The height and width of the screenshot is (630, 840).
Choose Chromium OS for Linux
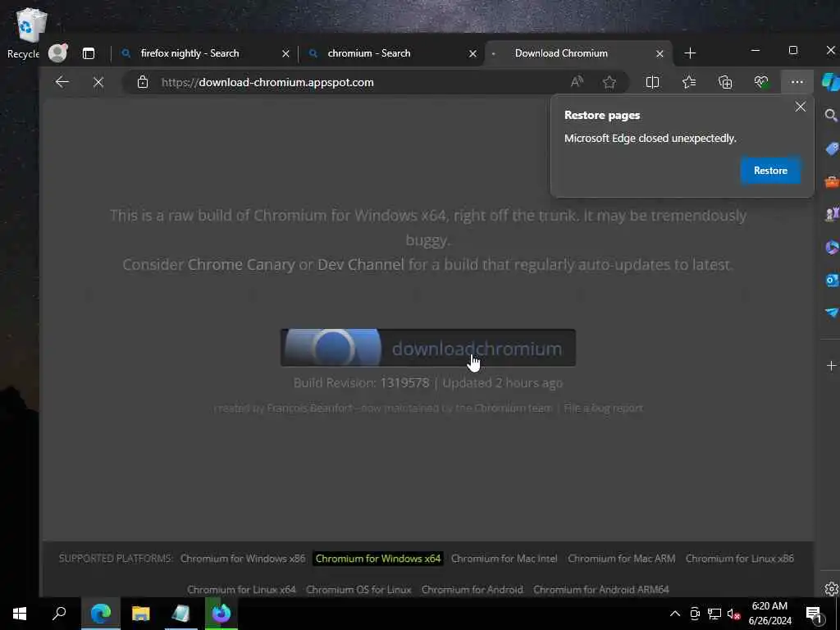[358, 589]
